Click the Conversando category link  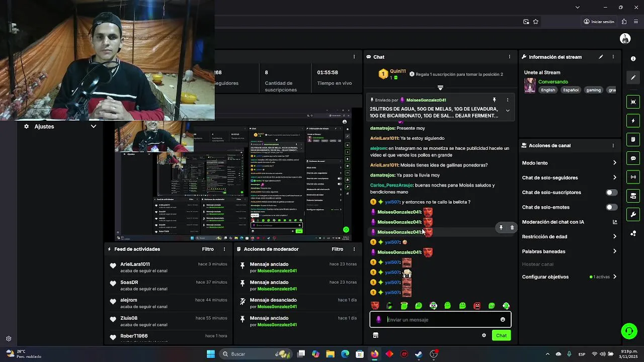point(553,82)
